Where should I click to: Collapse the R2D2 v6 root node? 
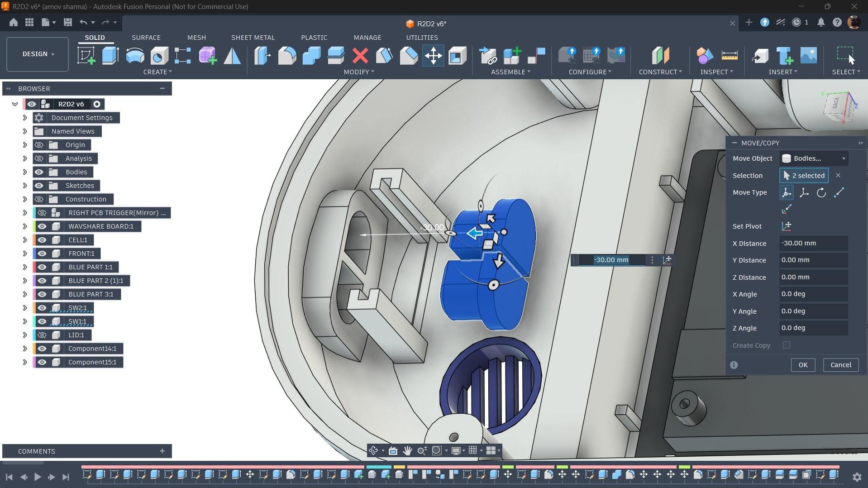coord(15,104)
